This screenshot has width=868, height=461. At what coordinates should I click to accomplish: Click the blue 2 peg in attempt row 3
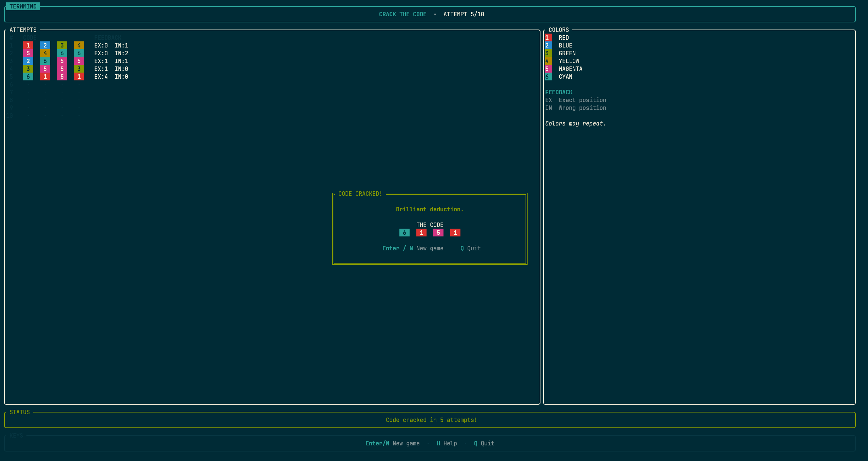(x=28, y=61)
